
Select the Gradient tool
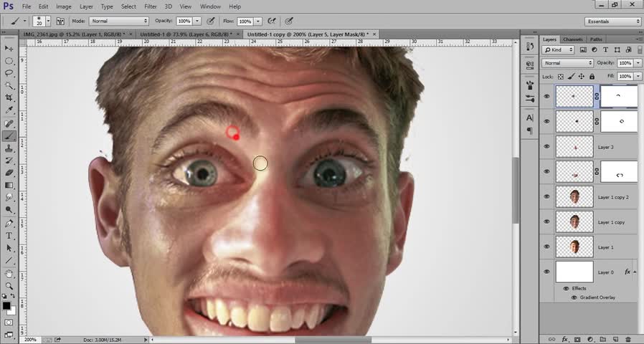pyautogui.click(x=9, y=185)
